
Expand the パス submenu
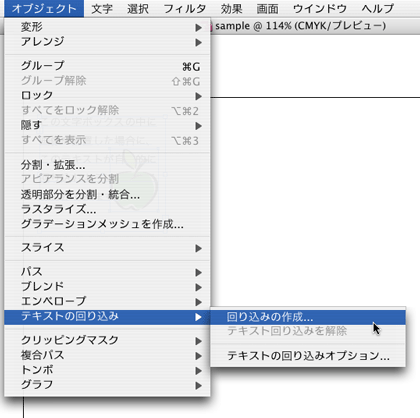click(107, 272)
